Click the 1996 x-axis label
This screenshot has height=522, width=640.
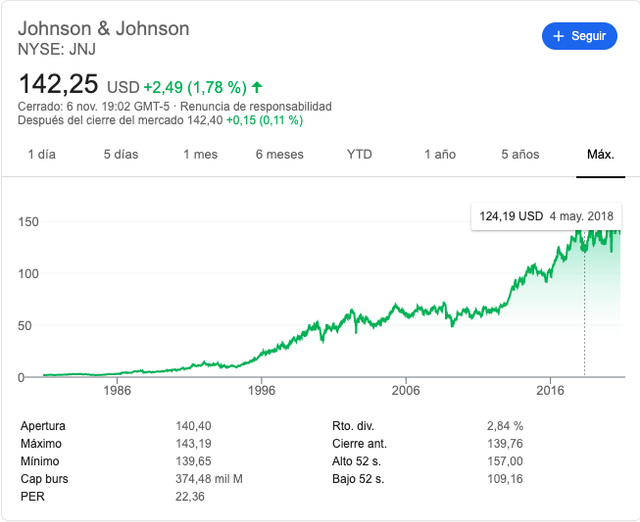click(262, 391)
